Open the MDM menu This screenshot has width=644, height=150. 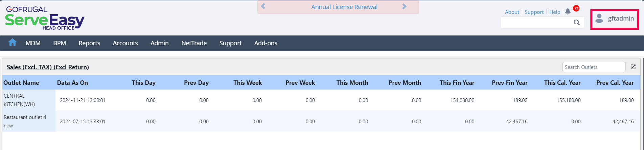(33, 43)
